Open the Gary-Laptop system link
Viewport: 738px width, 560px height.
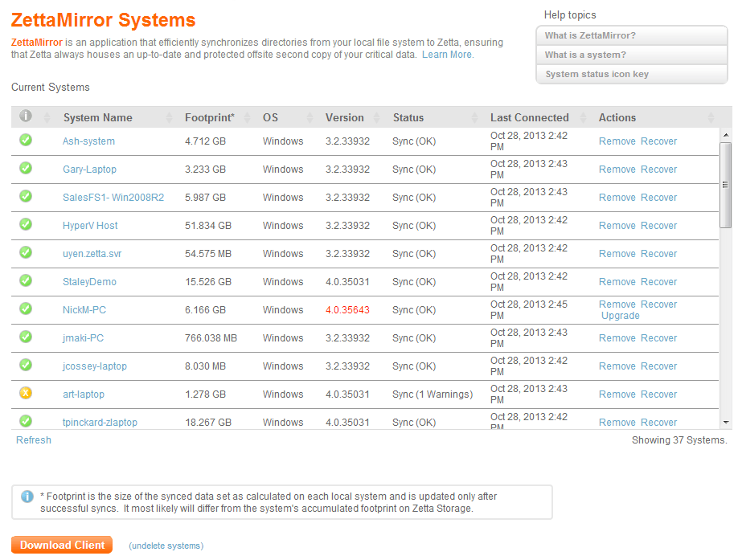click(x=89, y=170)
